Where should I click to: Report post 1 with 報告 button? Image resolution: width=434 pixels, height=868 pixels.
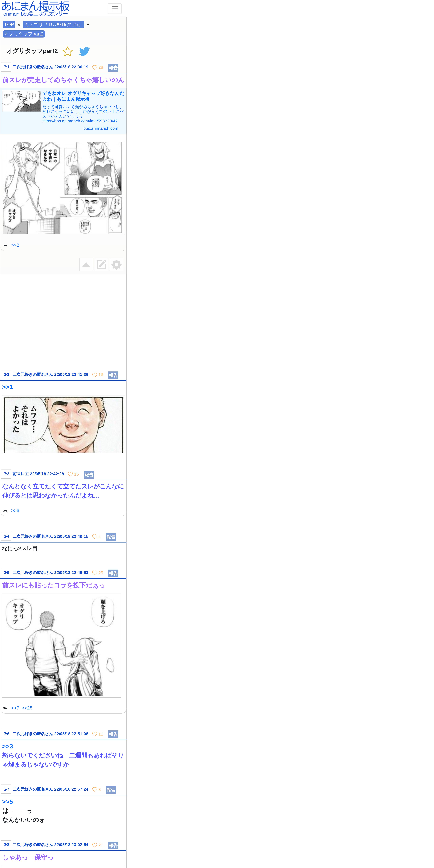click(113, 68)
